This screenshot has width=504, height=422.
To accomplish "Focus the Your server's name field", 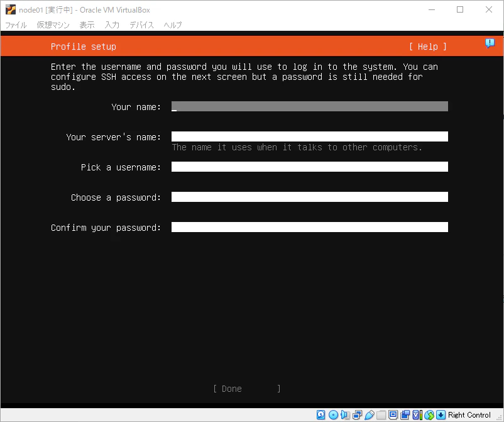I will coord(310,136).
